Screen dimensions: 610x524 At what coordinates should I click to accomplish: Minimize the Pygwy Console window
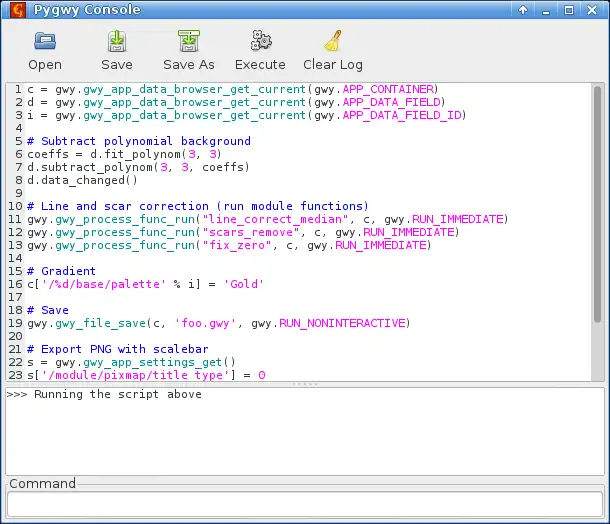546,11
